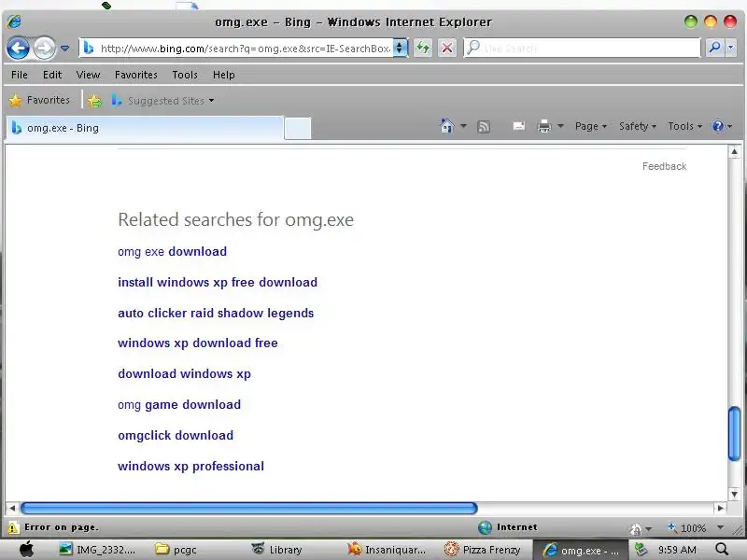The height and width of the screenshot is (560, 747).
Task: Open the address bar history dropdown
Action: (401, 48)
